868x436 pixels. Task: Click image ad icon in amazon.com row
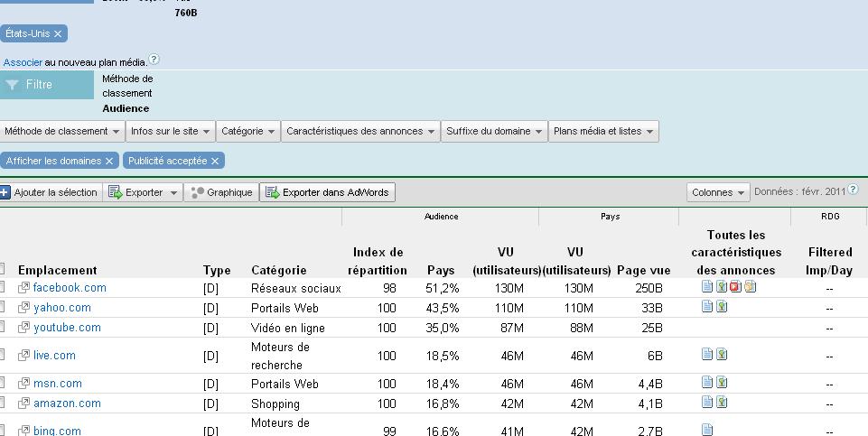tap(722, 401)
